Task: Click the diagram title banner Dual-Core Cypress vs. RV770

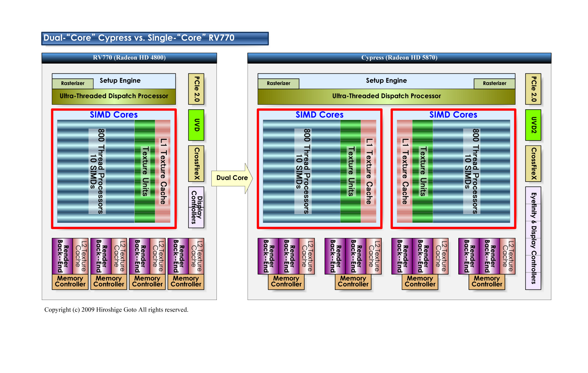Action: [155, 38]
